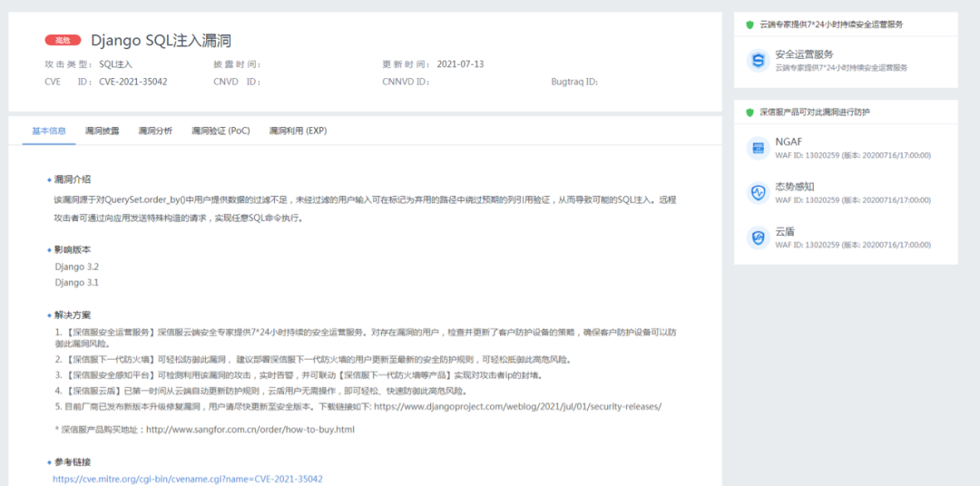
Task: Click the WAF ID text under NGAF
Action: [853, 156]
